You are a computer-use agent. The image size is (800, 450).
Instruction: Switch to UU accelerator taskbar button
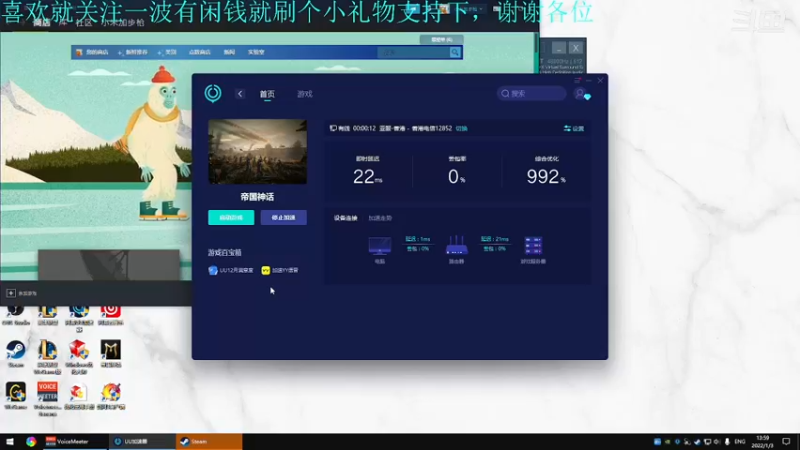[142, 441]
